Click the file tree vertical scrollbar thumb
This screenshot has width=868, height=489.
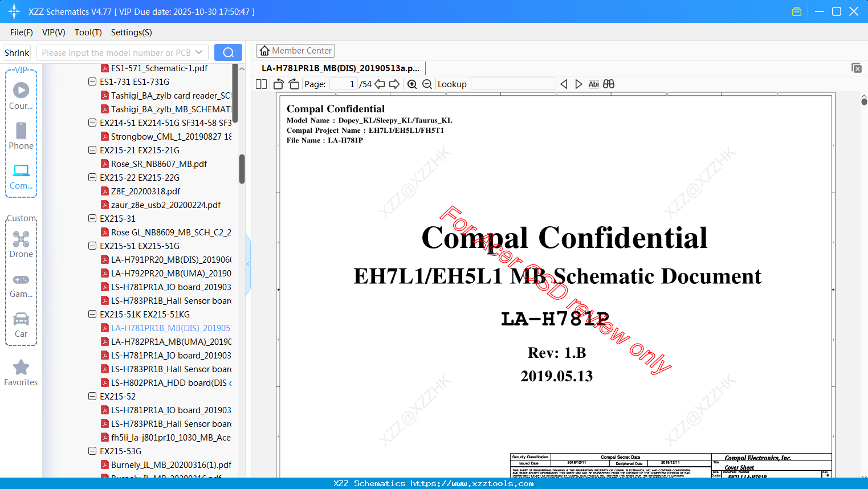point(242,169)
